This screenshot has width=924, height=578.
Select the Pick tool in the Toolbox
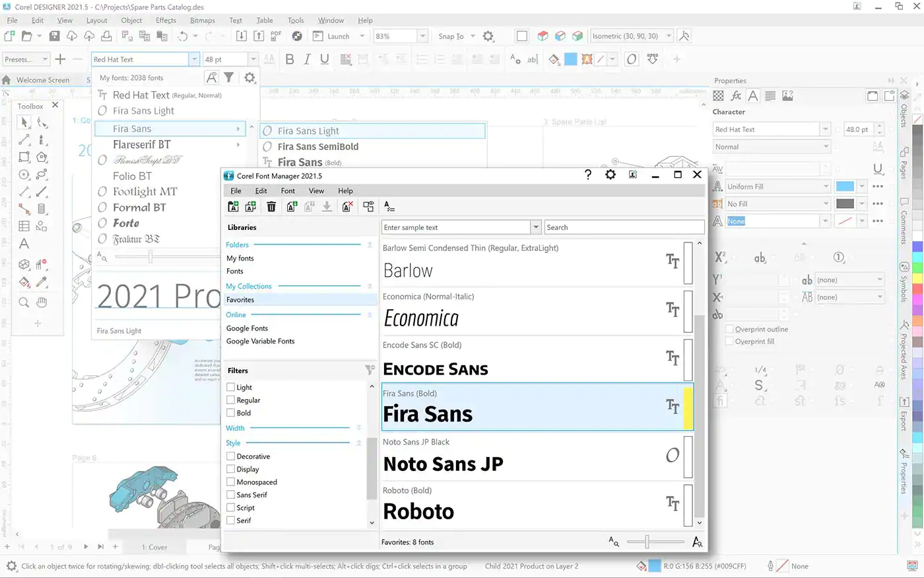coord(24,122)
